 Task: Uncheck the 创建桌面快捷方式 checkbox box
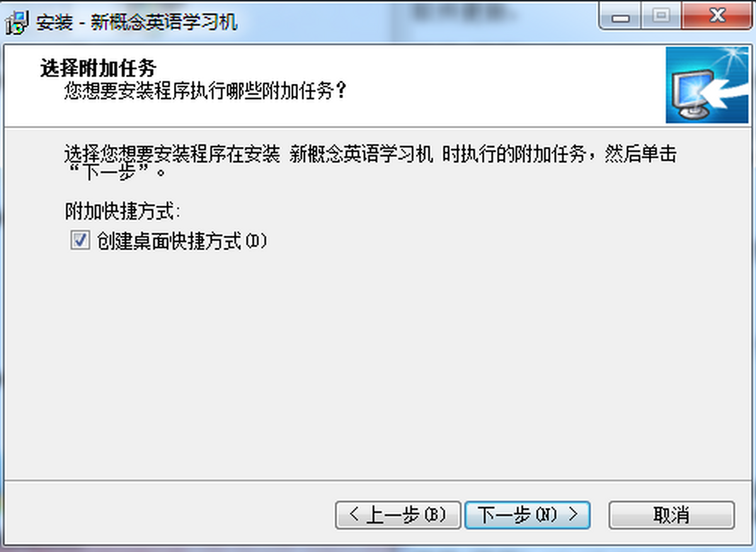(x=80, y=241)
